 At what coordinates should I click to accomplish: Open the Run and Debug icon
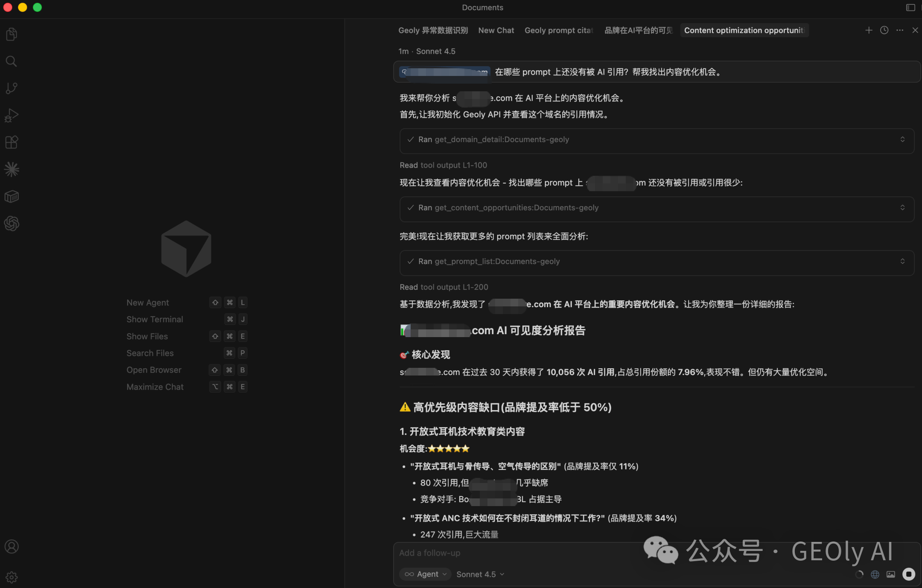click(x=12, y=115)
